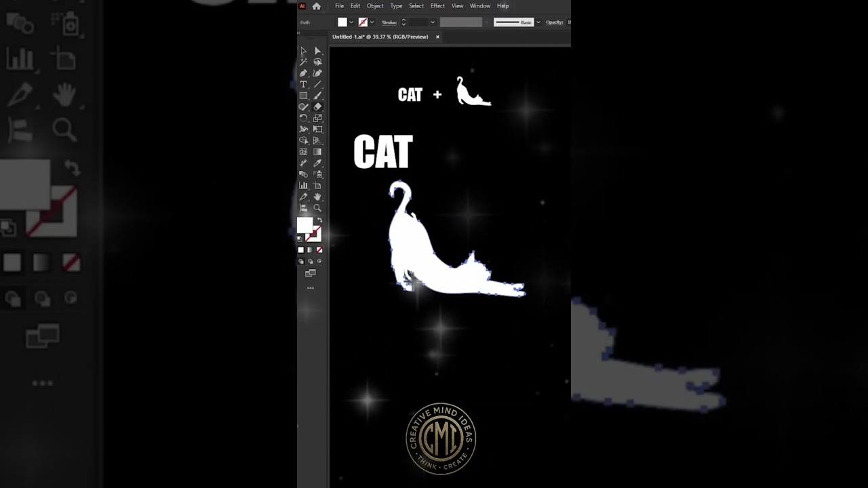The image size is (868, 488).
Task: Select the Scale tool
Action: pos(317,118)
